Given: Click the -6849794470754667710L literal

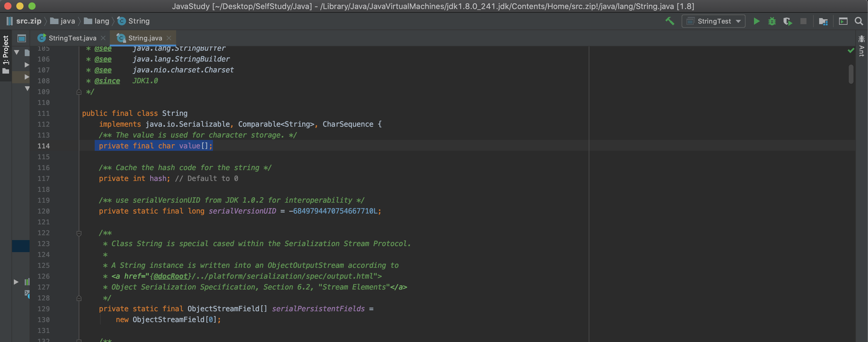Looking at the screenshot, I should click(x=334, y=211).
